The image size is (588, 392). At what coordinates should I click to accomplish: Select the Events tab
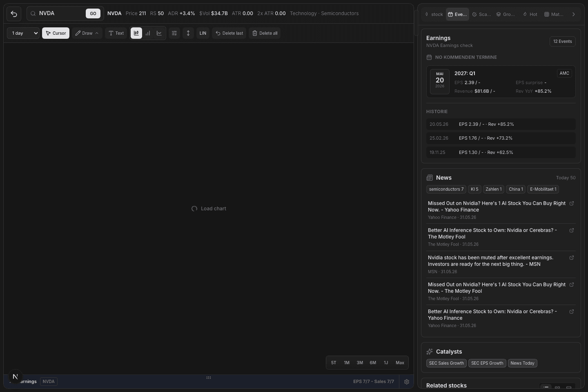457,14
